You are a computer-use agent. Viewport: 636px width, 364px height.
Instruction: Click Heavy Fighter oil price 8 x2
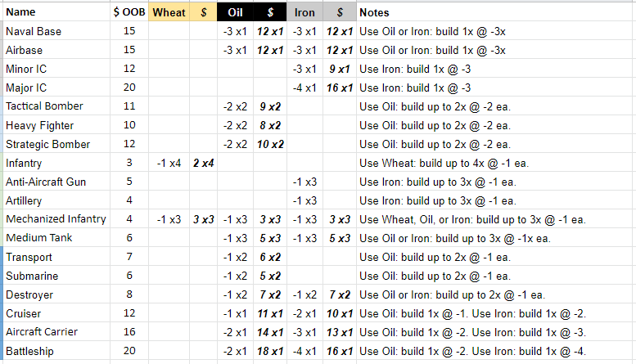[x=270, y=125]
